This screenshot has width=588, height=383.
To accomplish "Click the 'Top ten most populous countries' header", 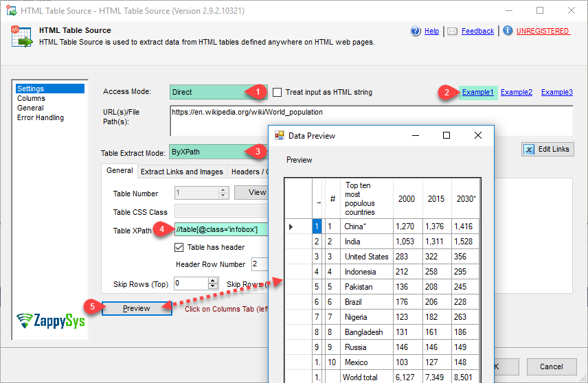I will pyautogui.click(x=367, y=198).
